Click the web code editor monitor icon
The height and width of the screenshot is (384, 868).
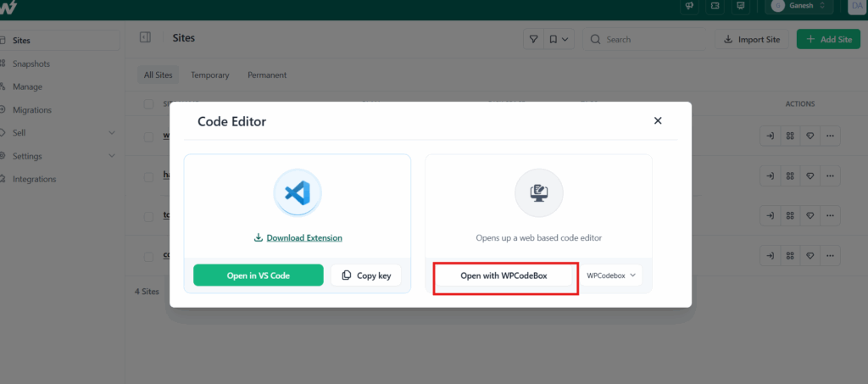click(538, 193)
